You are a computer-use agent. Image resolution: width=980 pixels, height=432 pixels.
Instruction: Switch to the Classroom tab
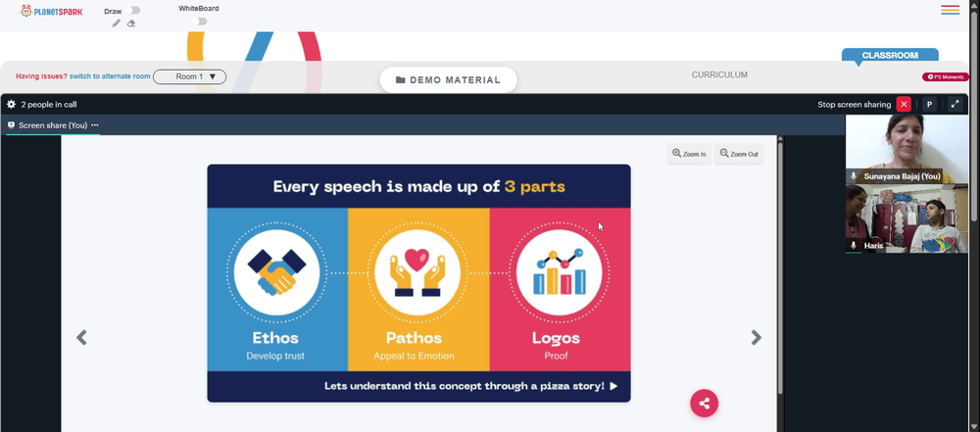coord(890,55)
